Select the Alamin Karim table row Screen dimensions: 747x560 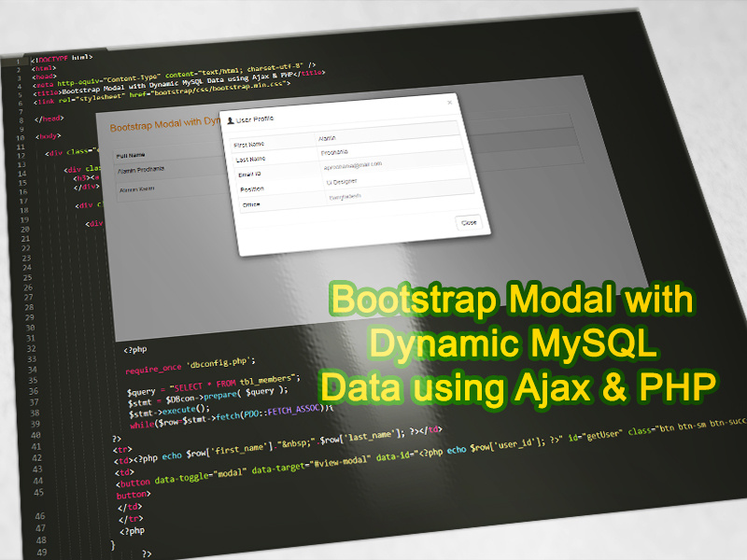point(136,189)
